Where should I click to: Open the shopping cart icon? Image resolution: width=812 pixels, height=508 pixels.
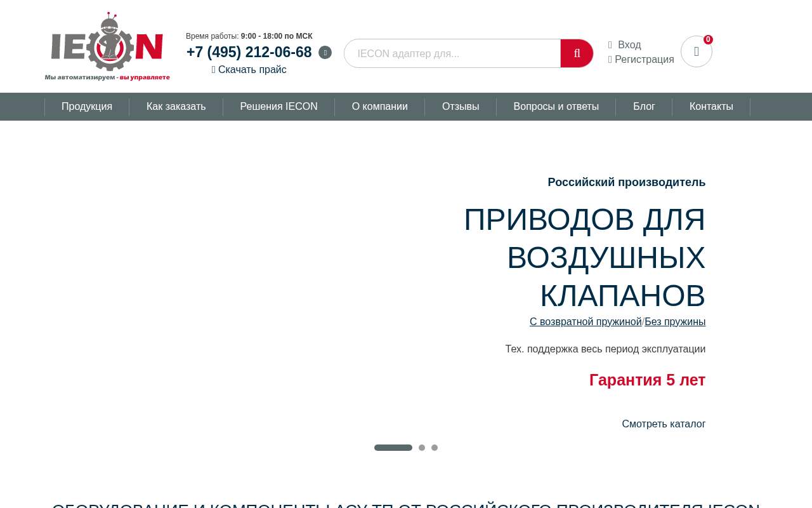click(x=697, y=51)
